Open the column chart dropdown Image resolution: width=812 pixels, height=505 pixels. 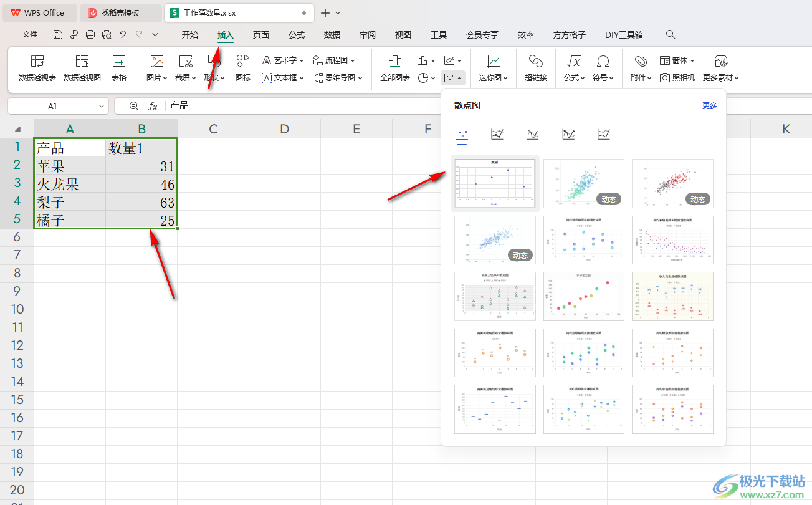point(427,60)
